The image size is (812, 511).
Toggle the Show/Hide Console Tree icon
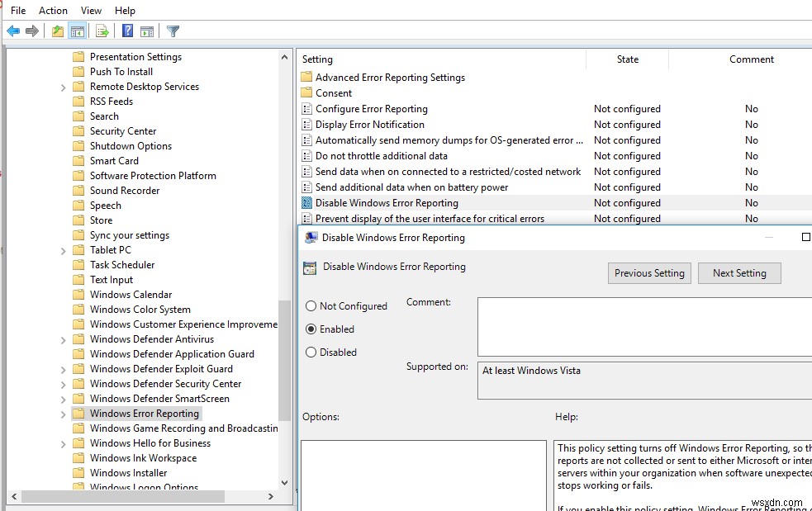point(78,31)
